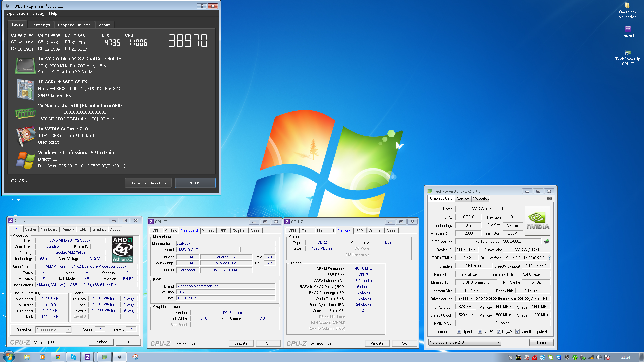The image size is (644, 362).
Task: Click BIOS version save chip icon in GPU-Z
Action: click(546, 241)
